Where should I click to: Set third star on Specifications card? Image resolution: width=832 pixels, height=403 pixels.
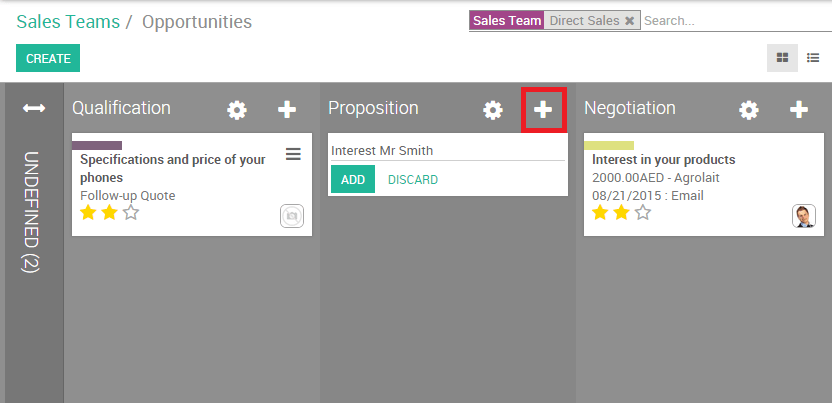click(131, 213)
